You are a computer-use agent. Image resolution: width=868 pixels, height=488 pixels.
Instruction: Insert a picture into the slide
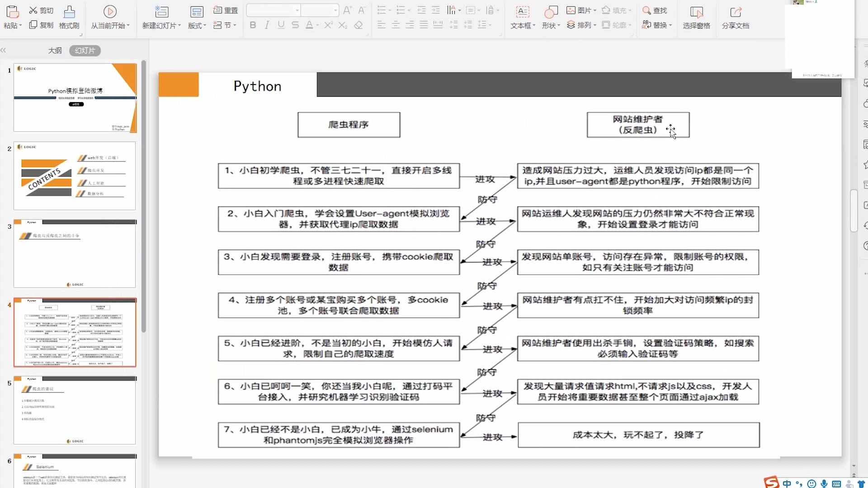pyautogui.click(x=580, y=10)
